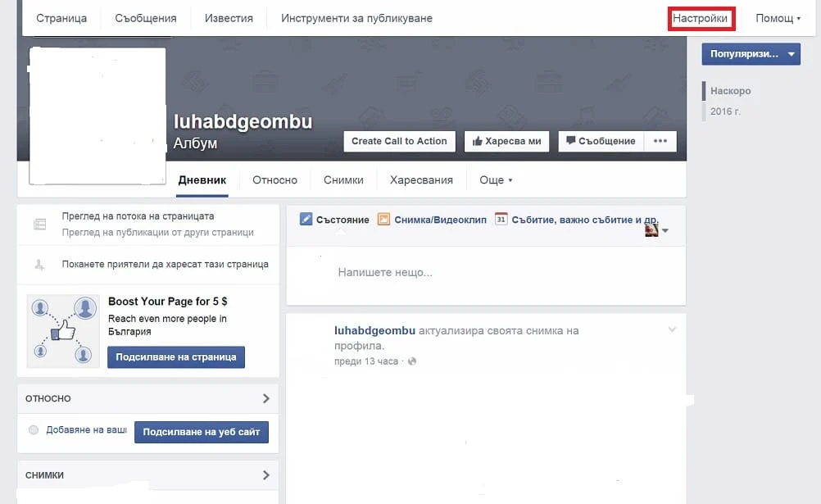Click Create Call to Action button

click(x=400, y=142)
